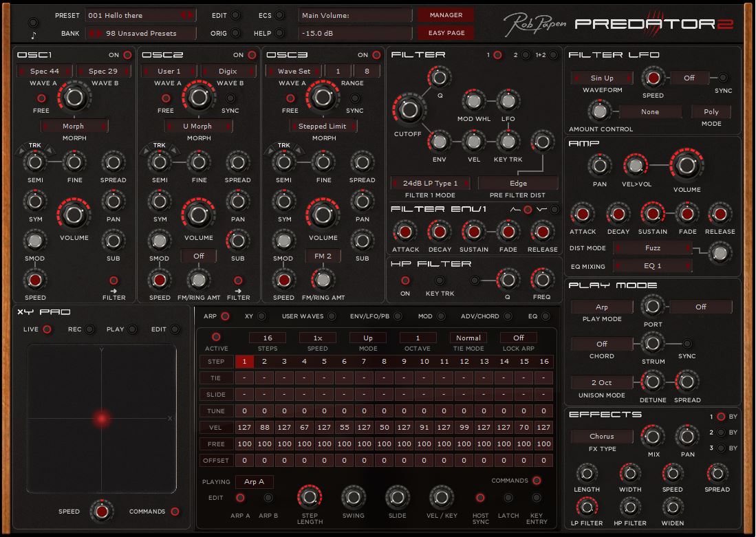Click the ORIG button LED
The width and height of the screenshot is (756, 537).
(x=236, y=33)
